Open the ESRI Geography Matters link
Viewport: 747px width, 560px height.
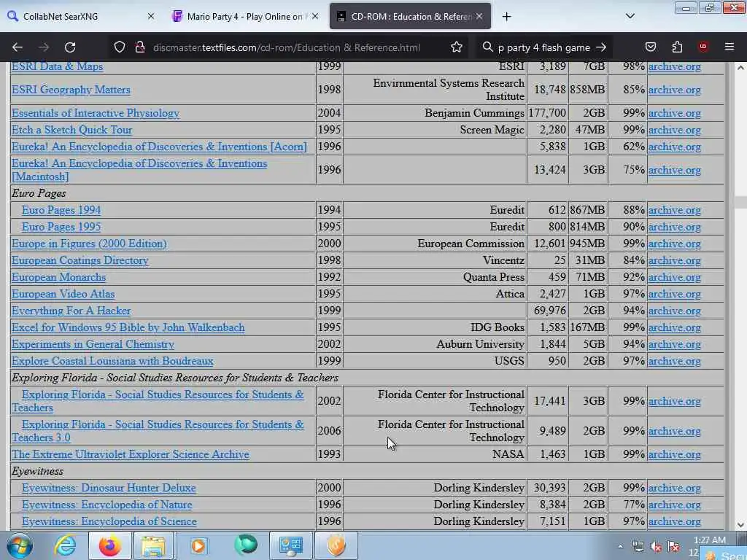71,90
